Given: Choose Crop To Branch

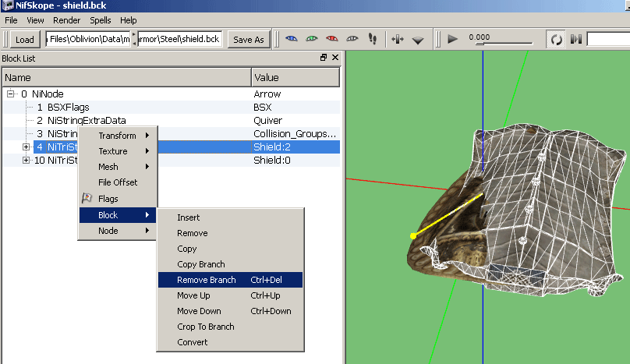Looking at the screenshot, I should pos(230,327).
